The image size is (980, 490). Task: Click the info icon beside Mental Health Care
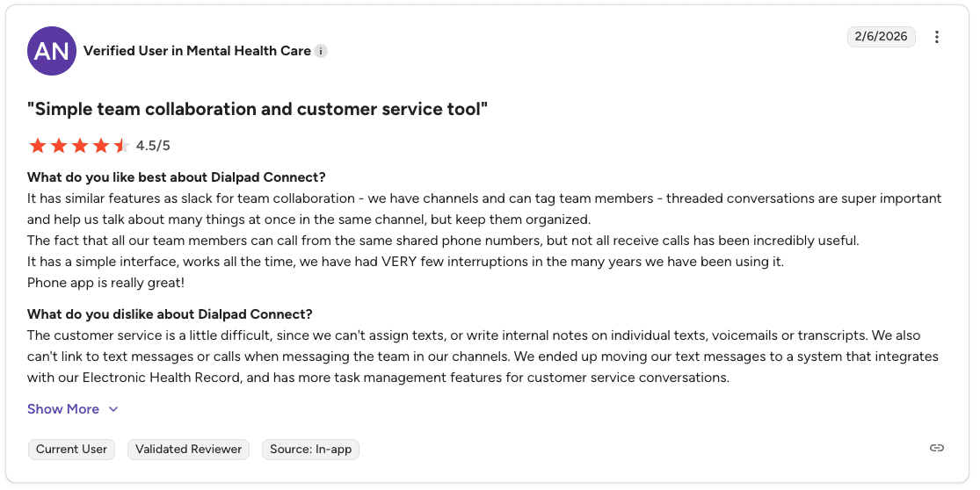pos(321,51)
